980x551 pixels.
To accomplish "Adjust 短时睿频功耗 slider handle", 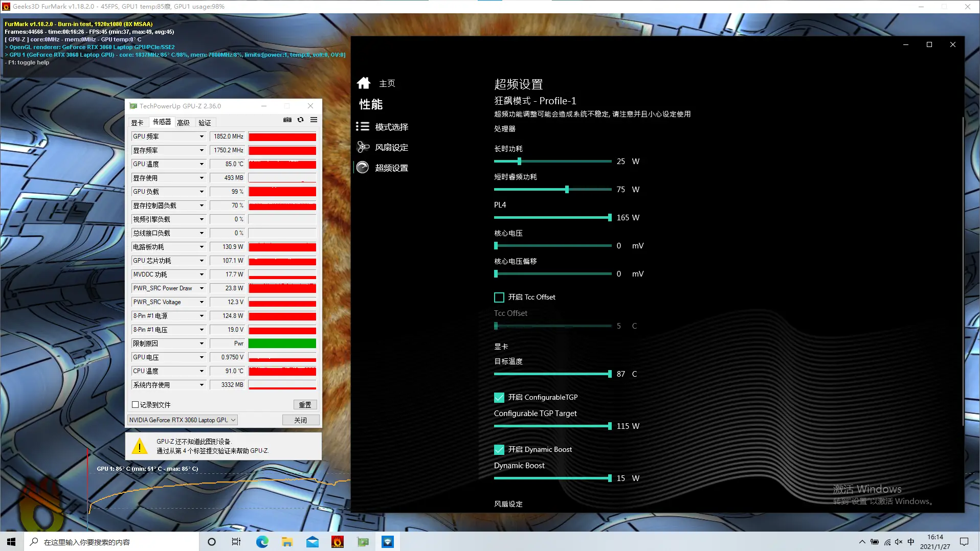I will point(567,190).
